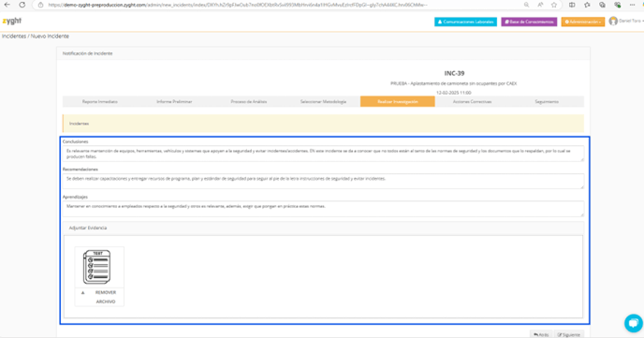The height and width of the screenshot is (338, 644).
Task: Expand the Administración dropdown
Action: [x=583, y=22]
